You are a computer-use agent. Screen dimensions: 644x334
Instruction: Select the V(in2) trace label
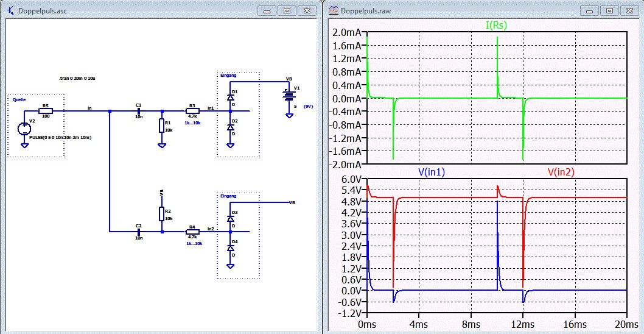562,172
